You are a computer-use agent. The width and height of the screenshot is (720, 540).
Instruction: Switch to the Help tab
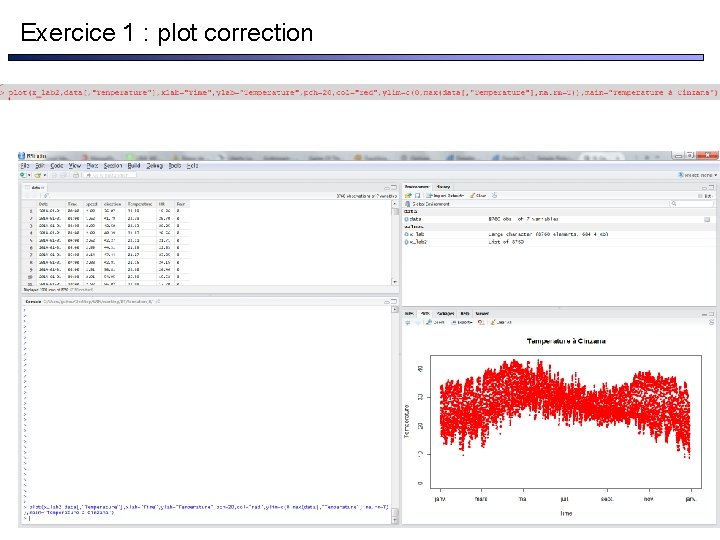(465, 314)
